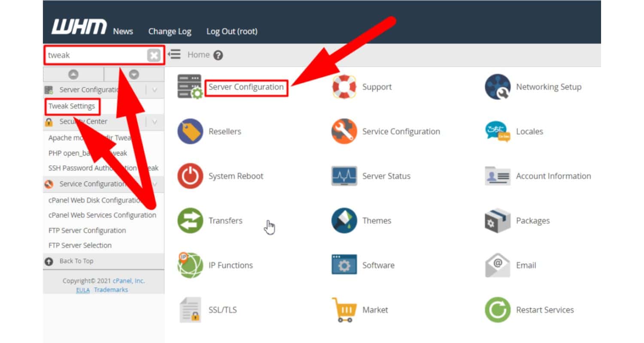644x343 pixels.
Task: Click the Restart Services green icon
Action: [498, 310]
